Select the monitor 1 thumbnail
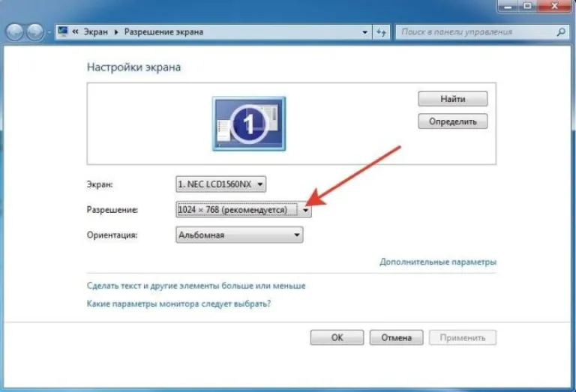576x392 pixels. pos(249,124)
